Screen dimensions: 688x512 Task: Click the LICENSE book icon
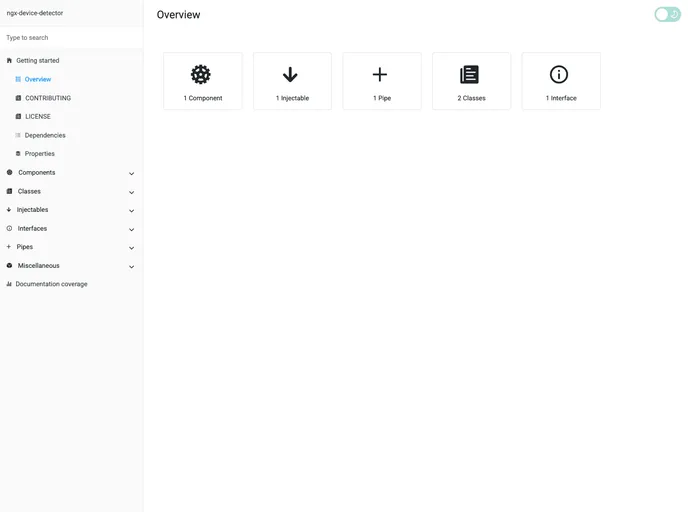(18, 117)
